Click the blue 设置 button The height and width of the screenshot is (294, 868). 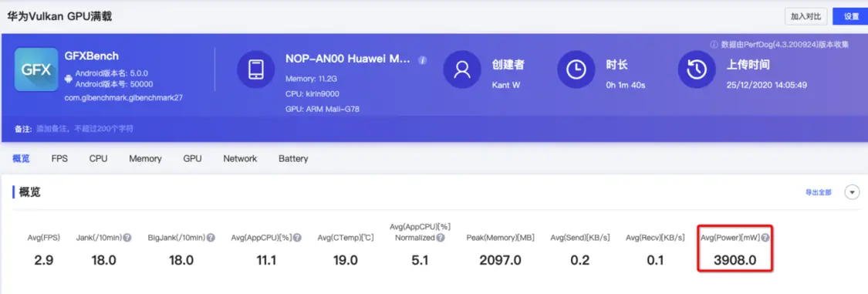point(851,17)
